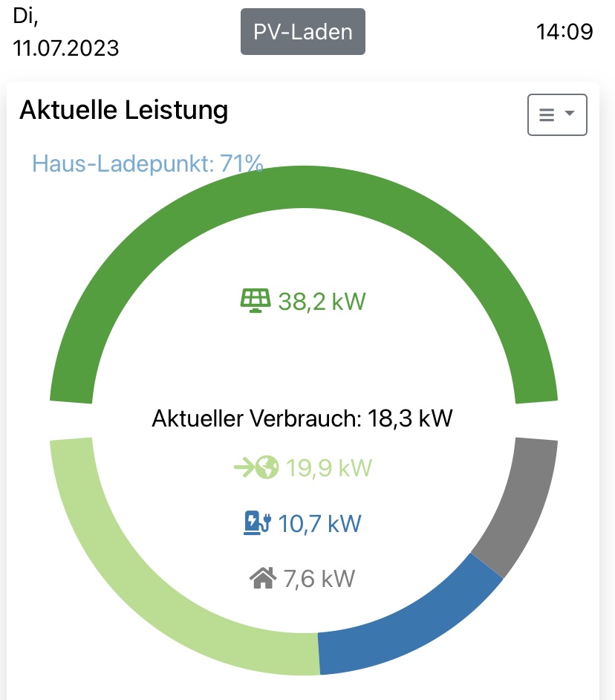
Task: Click the Aktueller Verbrauch 18,3 kW text
Action: point(302,418)
